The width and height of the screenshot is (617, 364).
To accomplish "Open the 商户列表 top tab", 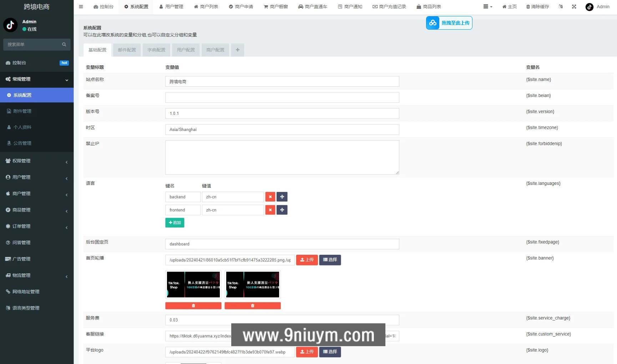I will pos(206,7).
